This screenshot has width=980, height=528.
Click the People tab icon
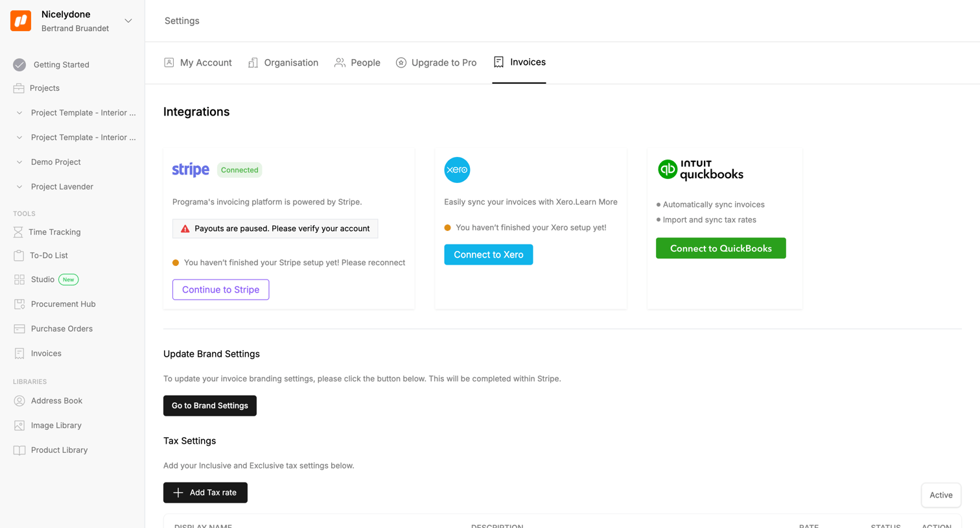point(340,63)
